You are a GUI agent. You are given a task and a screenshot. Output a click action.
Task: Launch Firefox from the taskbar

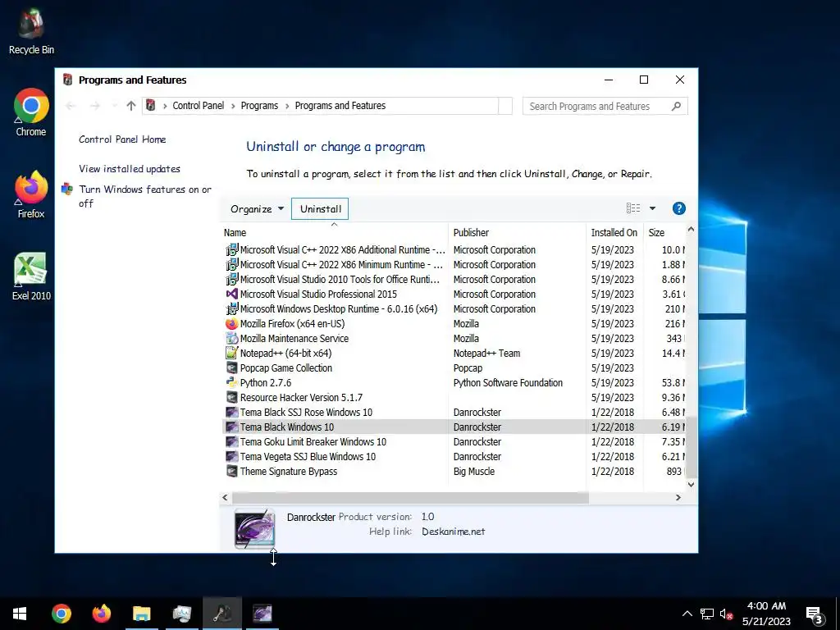(101, 614)
